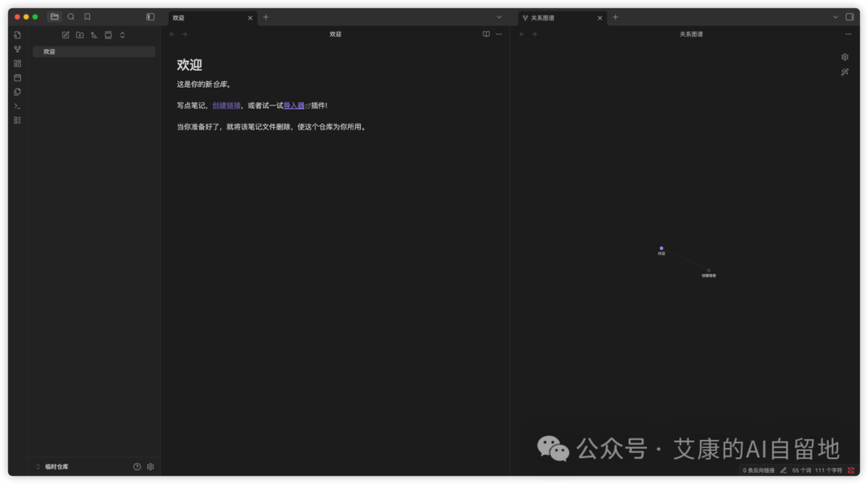The height and width of the screenshot is (484, 868).
Task: Create a new folder icon
Action: (x=80, y=35)
